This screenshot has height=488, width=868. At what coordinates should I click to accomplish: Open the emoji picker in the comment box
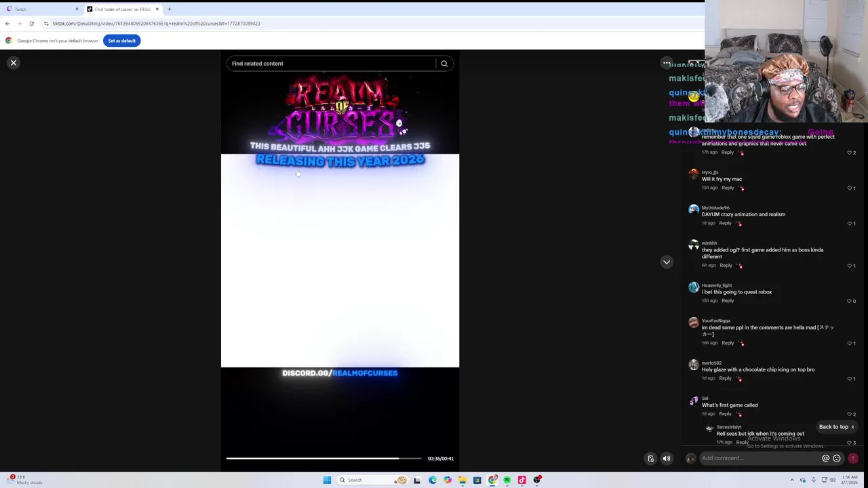836,458
